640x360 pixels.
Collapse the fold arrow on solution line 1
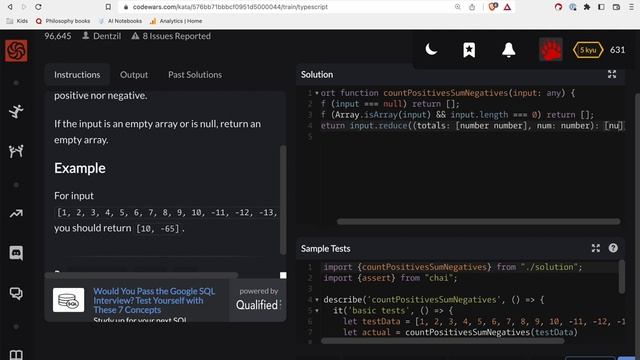pos(317,93)
